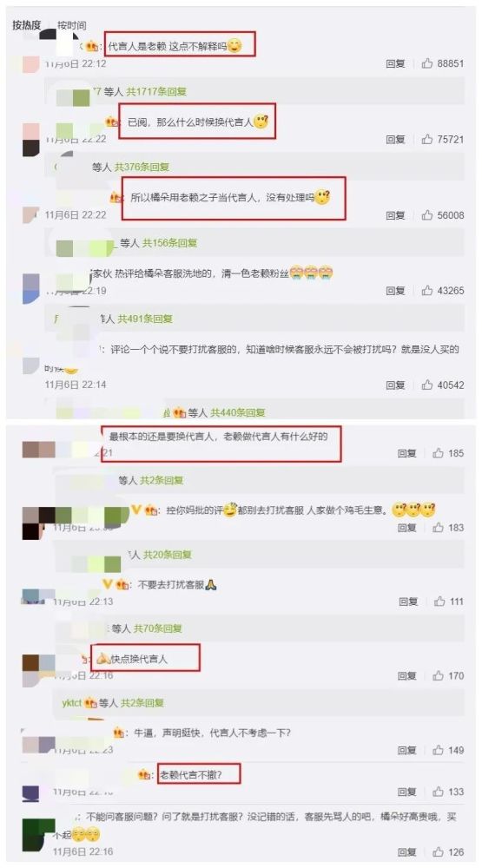Open 共156条回复 replies list
482x868 pixels.
[169, 243]
